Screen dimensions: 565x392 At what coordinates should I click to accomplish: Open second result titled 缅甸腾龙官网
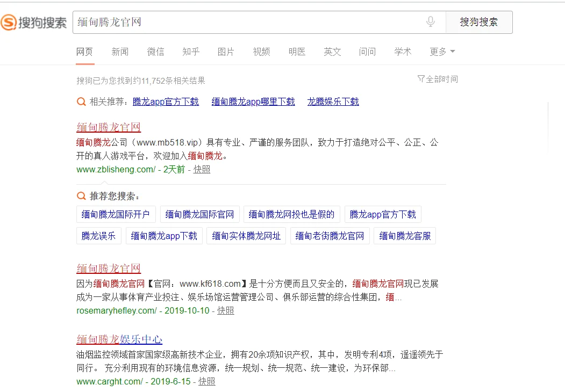click(109, 268)
